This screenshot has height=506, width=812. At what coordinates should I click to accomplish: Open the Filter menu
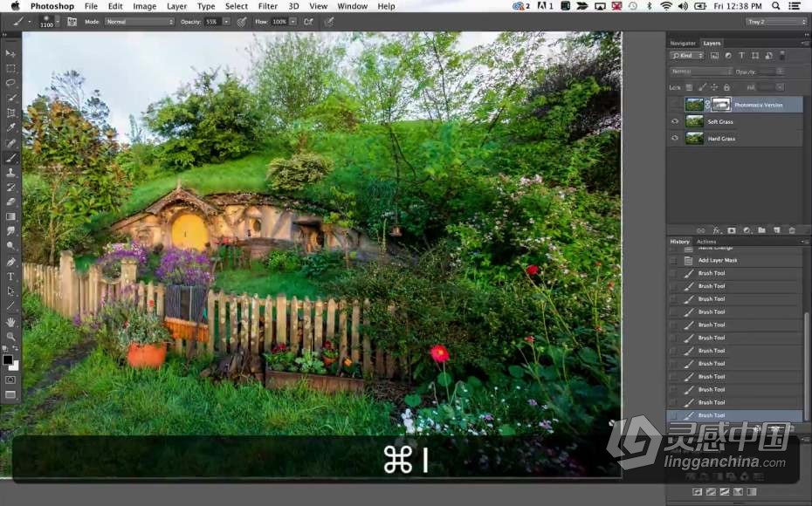tap(268, 6)
